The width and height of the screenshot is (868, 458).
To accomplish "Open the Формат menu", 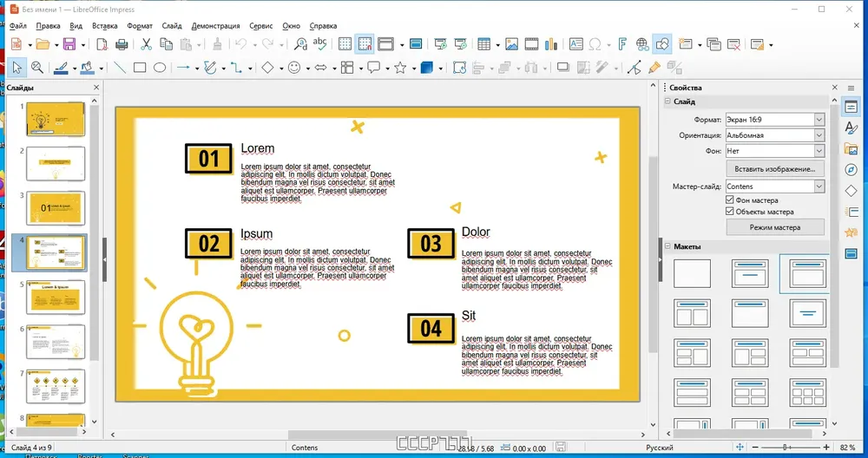I will pyautogui.click(x=140, y=26).
